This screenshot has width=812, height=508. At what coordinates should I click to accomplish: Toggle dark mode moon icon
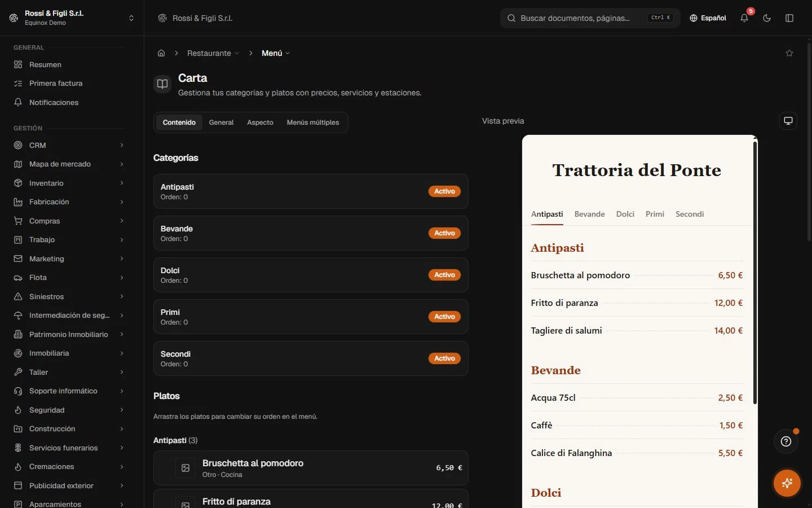(x=767, y=18)
